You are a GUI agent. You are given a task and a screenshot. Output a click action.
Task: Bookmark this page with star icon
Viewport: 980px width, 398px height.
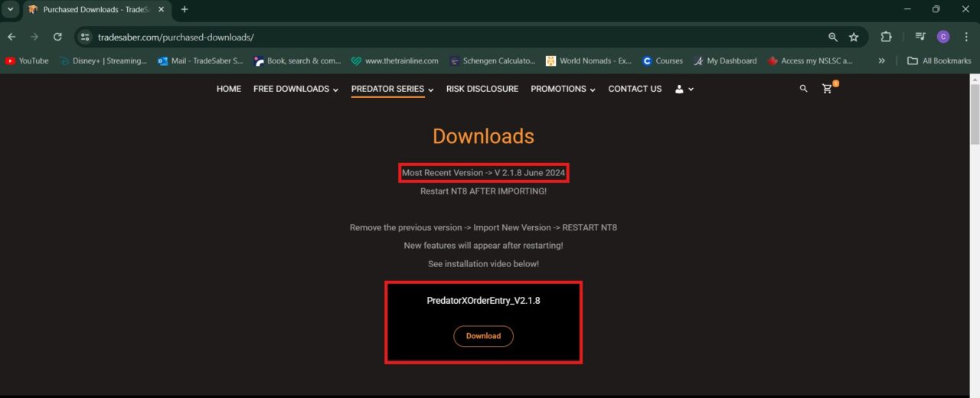coord(854,37)
